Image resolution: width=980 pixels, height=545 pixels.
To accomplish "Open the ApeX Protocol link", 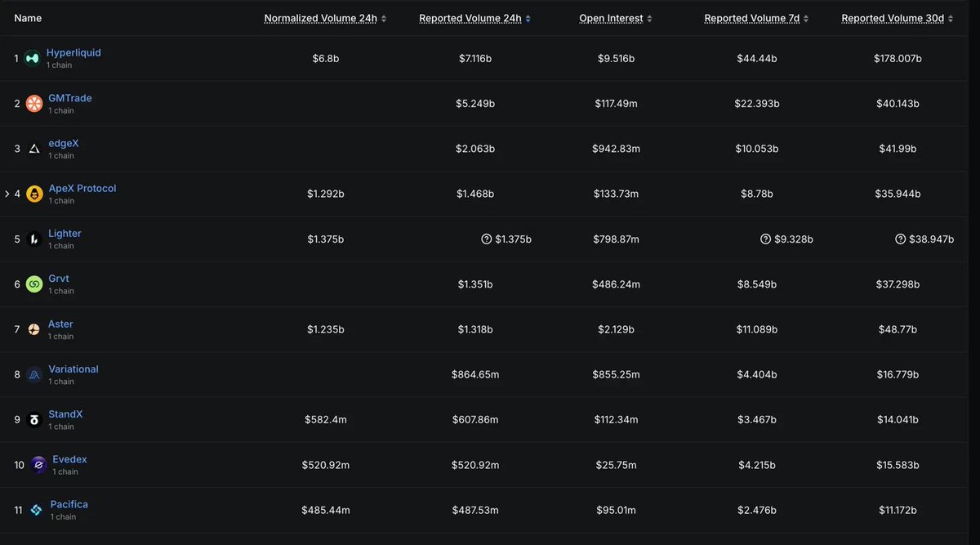I will point(82,188).
